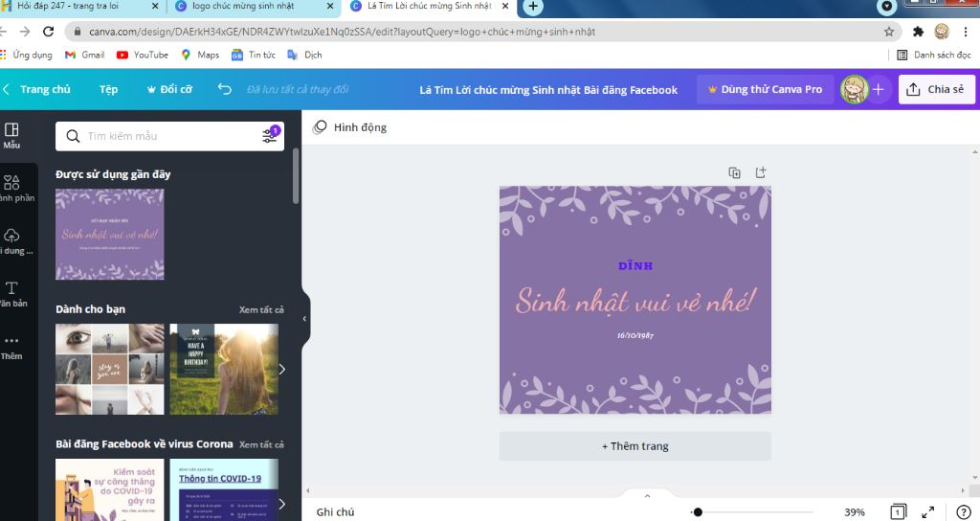The width and height of the screenshot is (980, 521).
Task: Expand next templates arrow in Corona row
Action: (282, 504)
